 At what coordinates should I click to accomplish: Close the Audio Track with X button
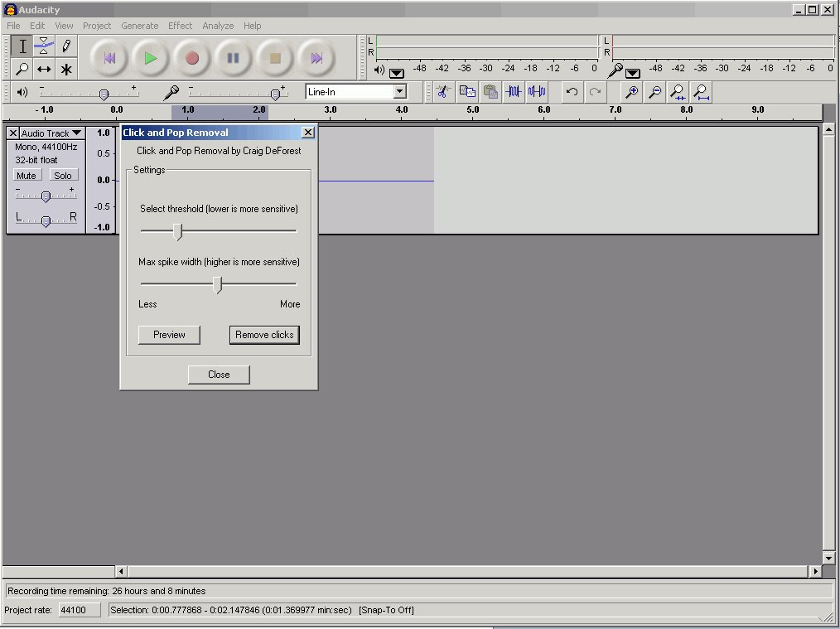(13, 133)
